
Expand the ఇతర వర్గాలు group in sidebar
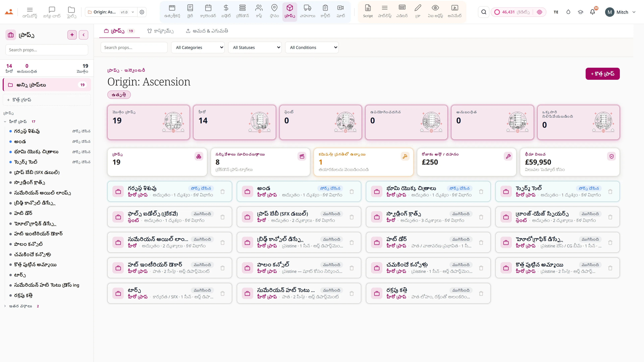[x=5, y=306]
